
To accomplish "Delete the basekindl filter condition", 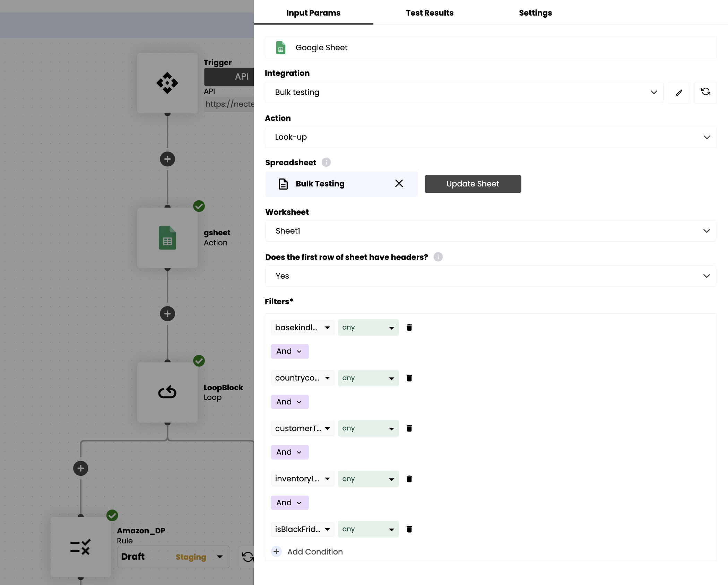I will [x=409, y=328].
